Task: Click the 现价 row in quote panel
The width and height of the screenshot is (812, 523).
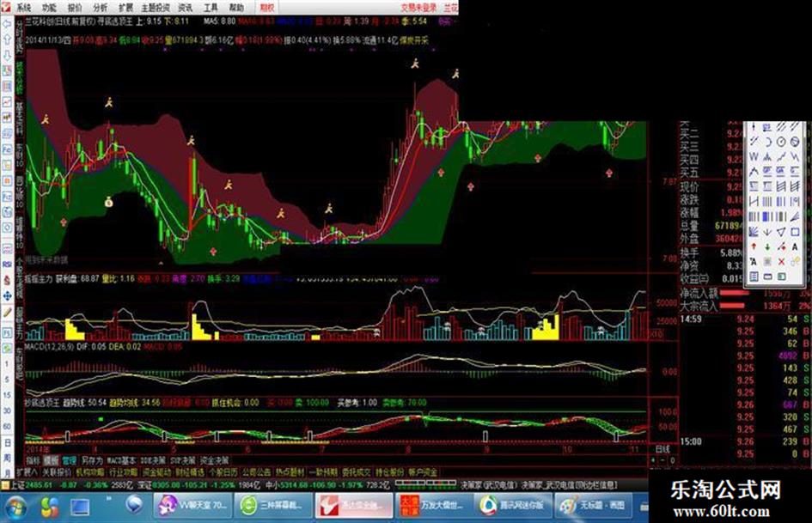Action: point(711,186)
